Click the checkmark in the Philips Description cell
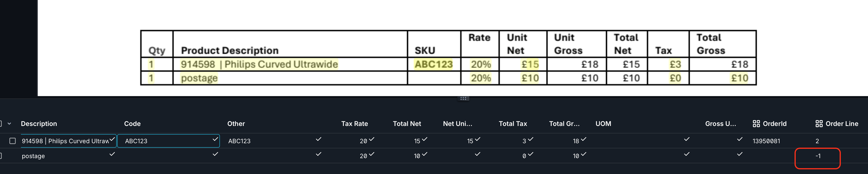Image resolution: width=868 pixels, height=174 pixels. pos(112,139)
